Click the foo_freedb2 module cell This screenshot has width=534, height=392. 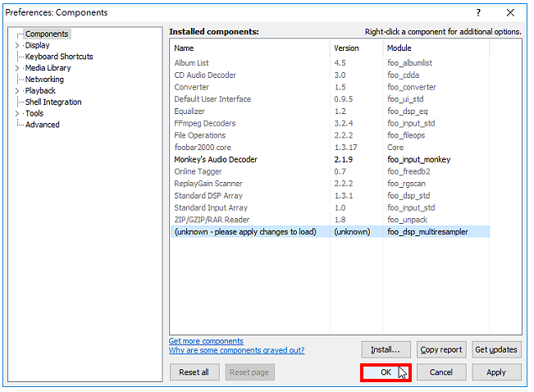[408, 171]
